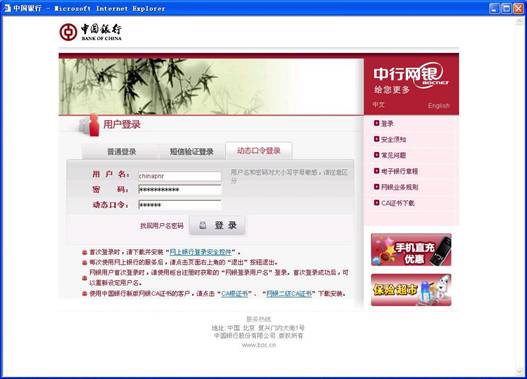Image resolution: width=527 pixels, height=379 pixels.
Task: Open sidebar 登录 link
Action: click(x=387, y=123)
